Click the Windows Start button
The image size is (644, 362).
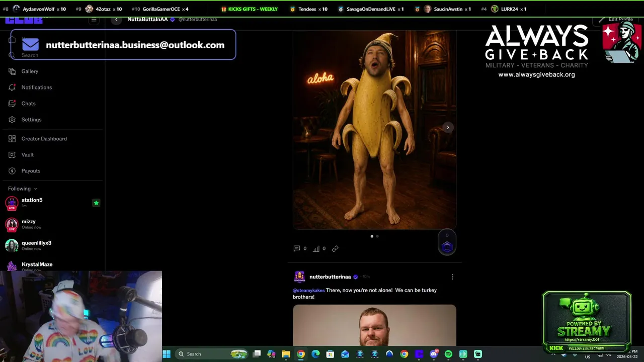167,354
